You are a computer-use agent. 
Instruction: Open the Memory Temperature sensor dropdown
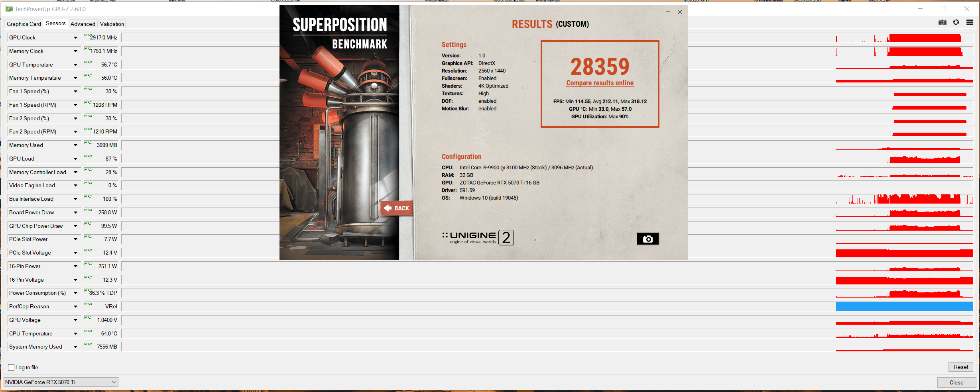(75, 78)
